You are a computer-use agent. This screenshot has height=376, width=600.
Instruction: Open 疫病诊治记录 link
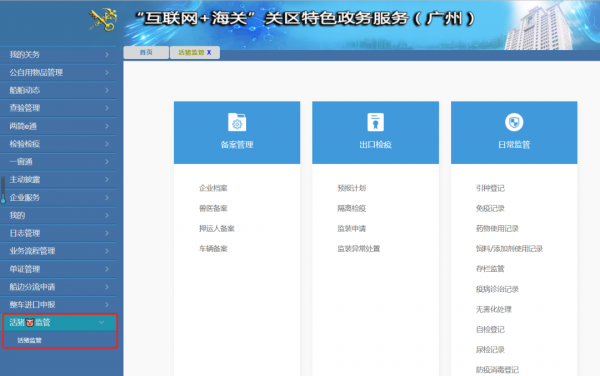pyautogui.click(x=497, y=289)
